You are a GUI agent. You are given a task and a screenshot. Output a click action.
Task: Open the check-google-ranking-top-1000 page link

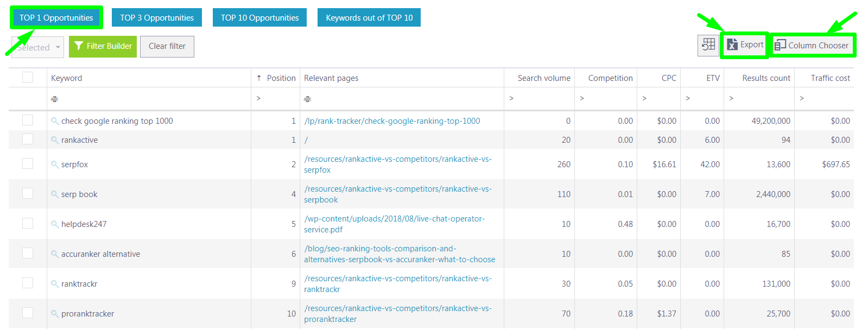[392, 121]
